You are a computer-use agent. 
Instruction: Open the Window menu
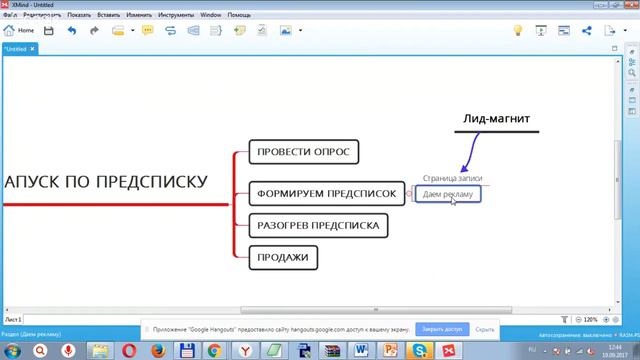[x=211, y=15]
